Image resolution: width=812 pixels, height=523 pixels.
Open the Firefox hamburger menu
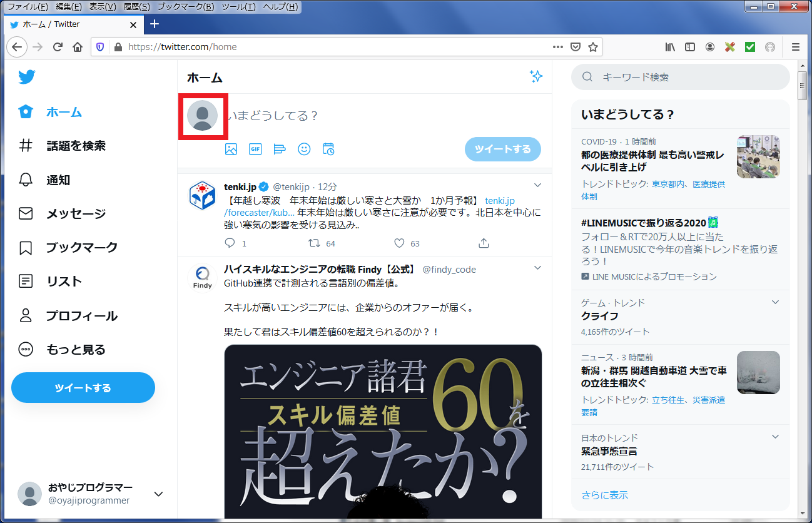tap(796, 47)
